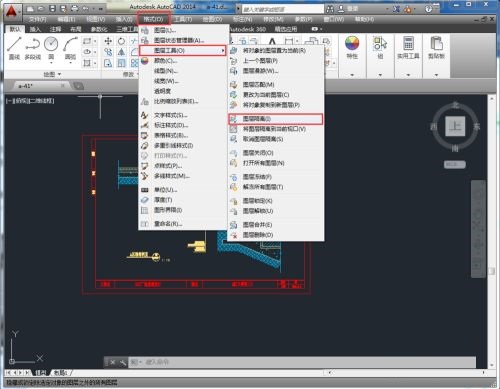The height and width of the screenshot is (389, 500).
Task: Choose Point Style (点样式) entry
Action: (x=183, y=166)
